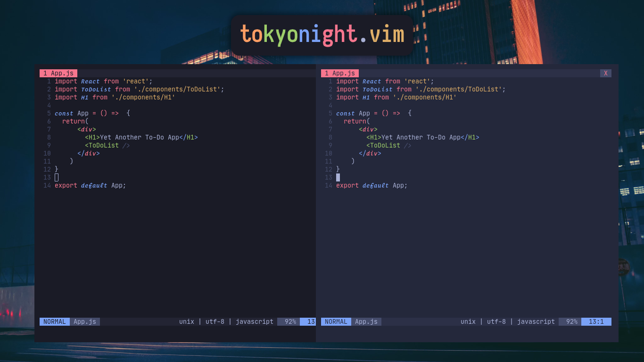The width and height of the screenshot is (644, 362).
Task: Click line number 14 in left pane
Action: 47,185
